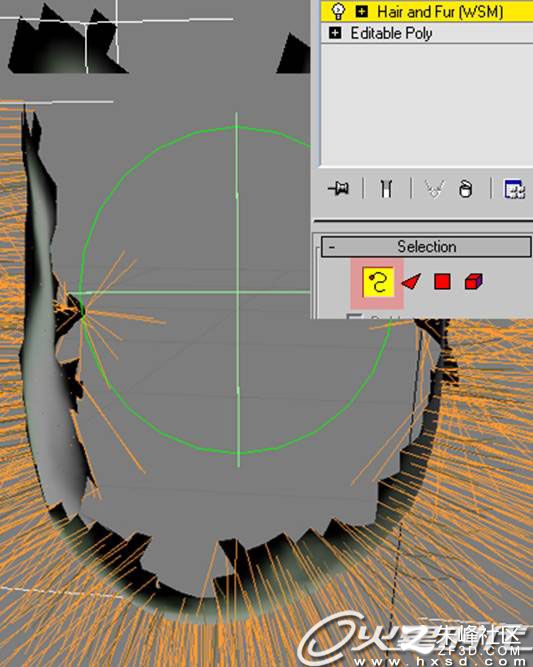Toggle the Hair and Fur modifier lightbulb
The width and height of the screenshot is (533, 667).
pos(338,11)
